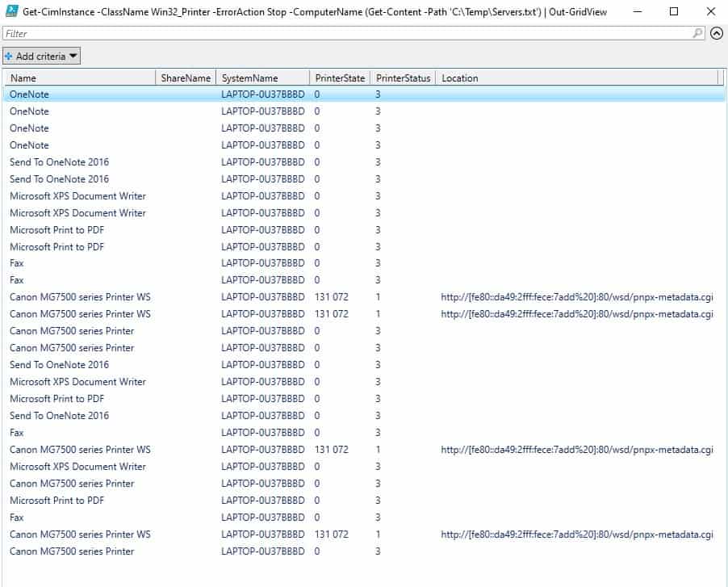Select the first Send To OneNote 2016 row
The width and height of the screenshot is (728, 587).
pos(365,162)
